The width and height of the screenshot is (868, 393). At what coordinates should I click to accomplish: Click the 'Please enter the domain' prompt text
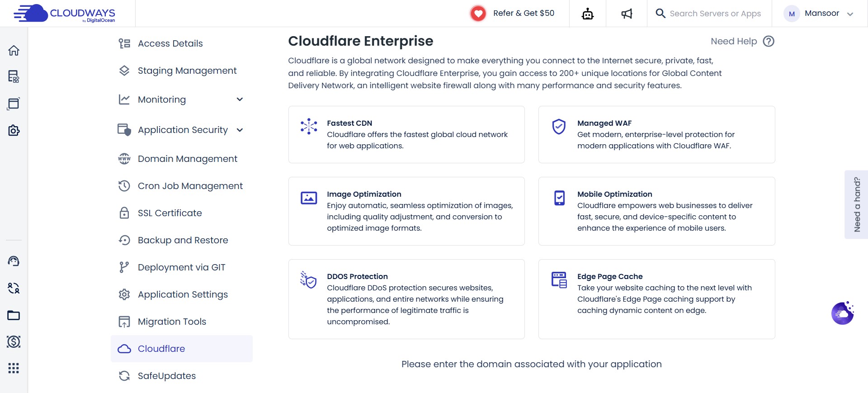tap(532, 364)
